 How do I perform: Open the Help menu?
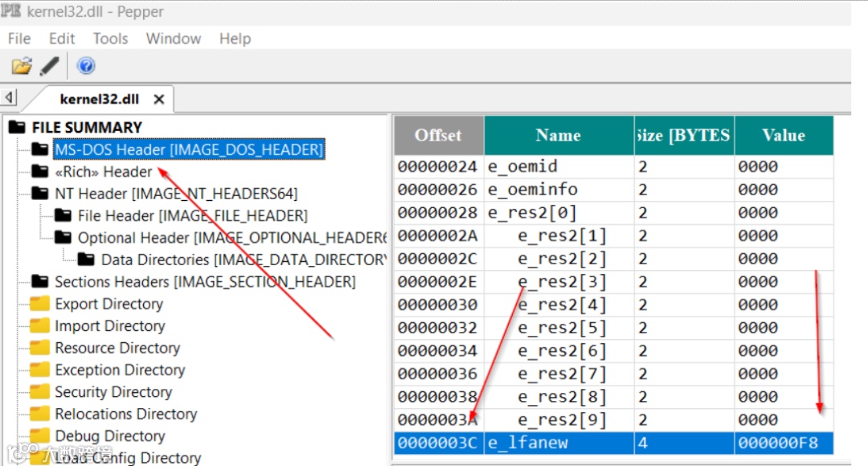click(235, 39)
